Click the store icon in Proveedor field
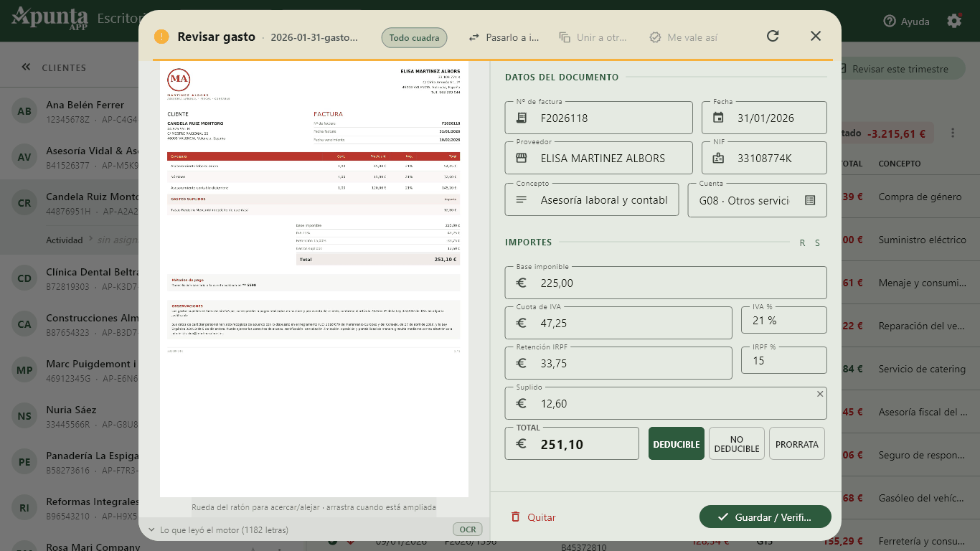 pyautogui.click(x=522, y=158)
